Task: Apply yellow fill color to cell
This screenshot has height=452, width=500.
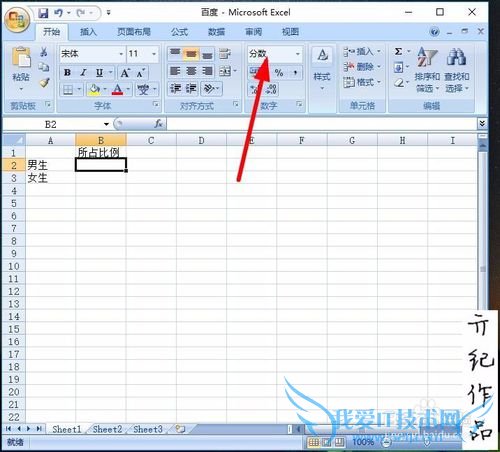Action: click(94, 89)
